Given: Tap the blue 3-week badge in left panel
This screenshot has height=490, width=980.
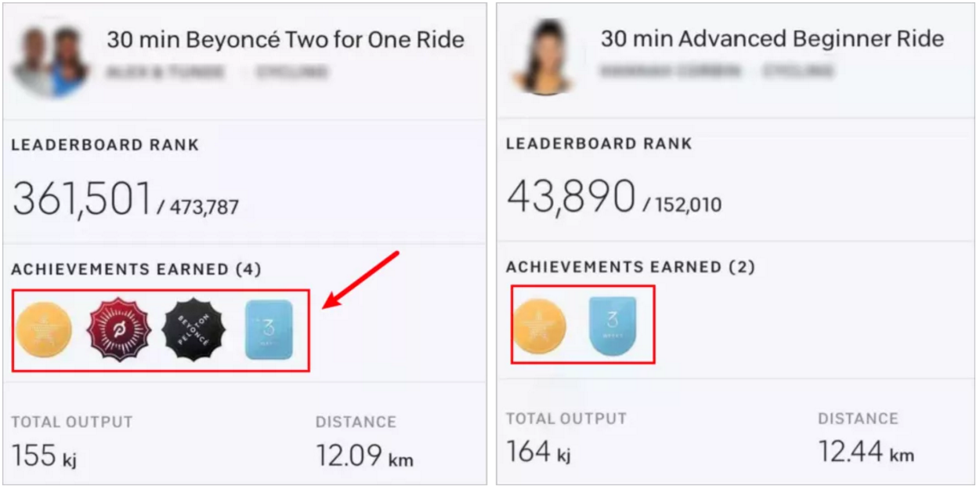Looking at the screenshot, I should click(269, 329).
